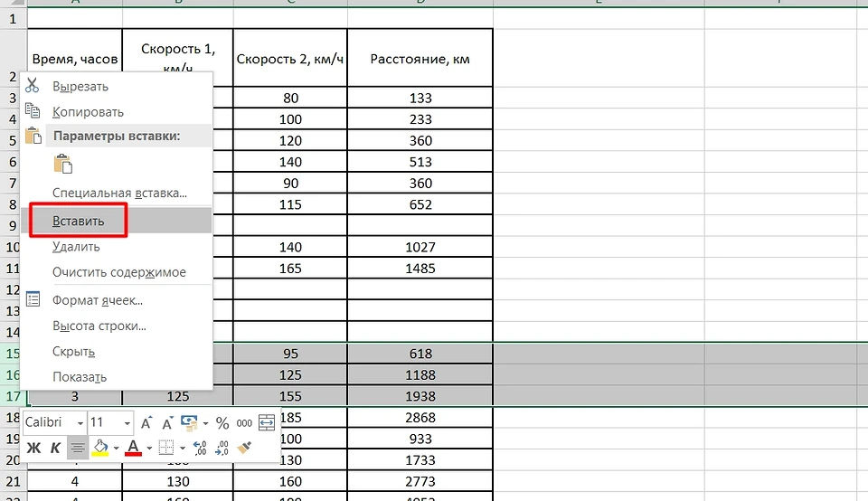
Task: Click the paste clipboard icon under Параметры вставки
Action: (x=62, y=164)
